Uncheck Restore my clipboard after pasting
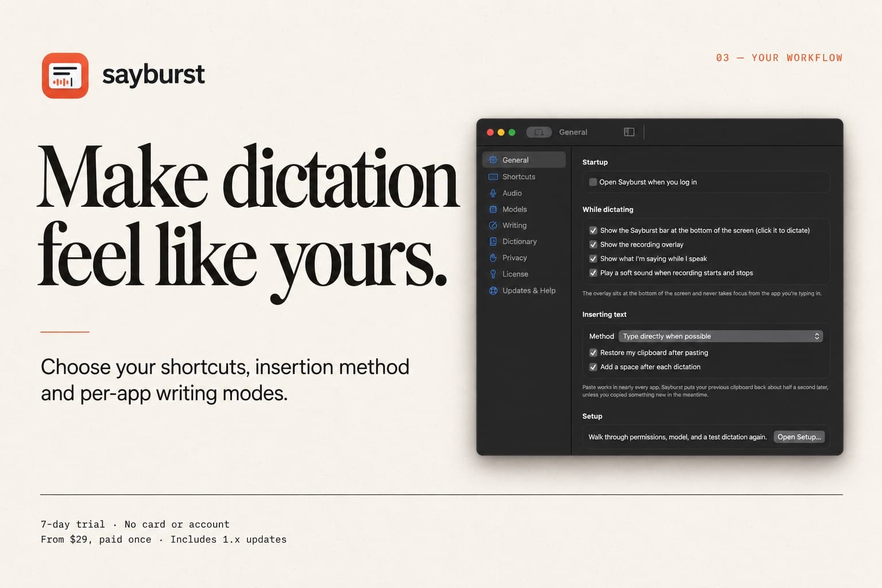 [x=593, y=353]
